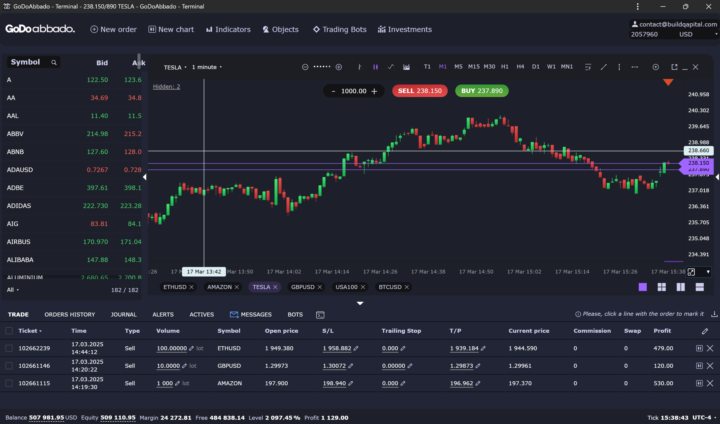Select two-column chart layout

tap(681, 287)
